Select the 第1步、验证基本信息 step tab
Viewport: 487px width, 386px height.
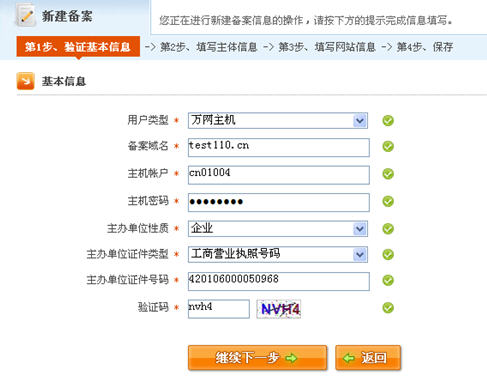click(x=78, y=47)
